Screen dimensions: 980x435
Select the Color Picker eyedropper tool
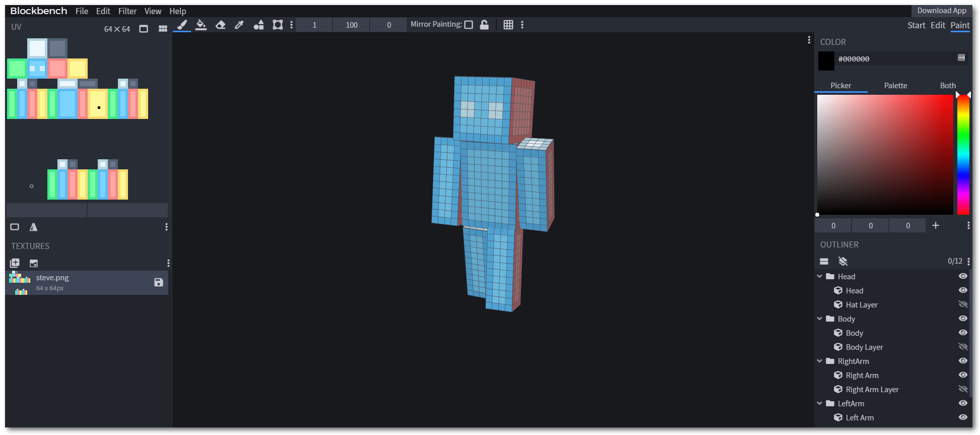point(239,25)
